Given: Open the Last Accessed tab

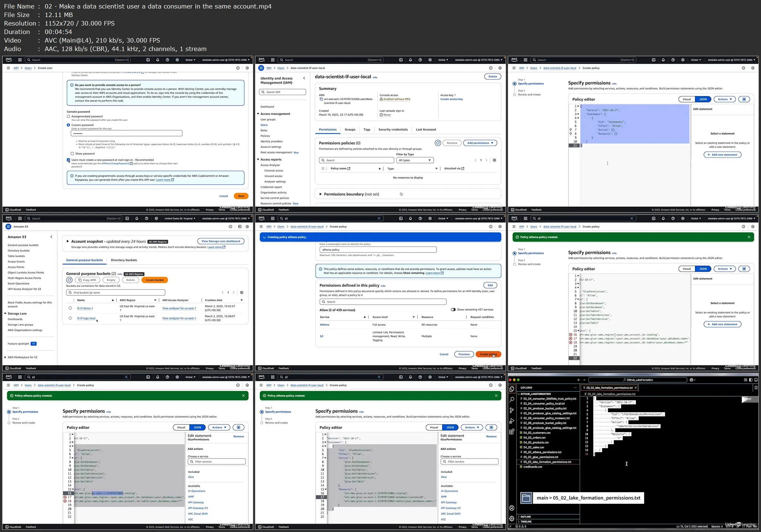Looking at the screenshot, I should 426,129.
